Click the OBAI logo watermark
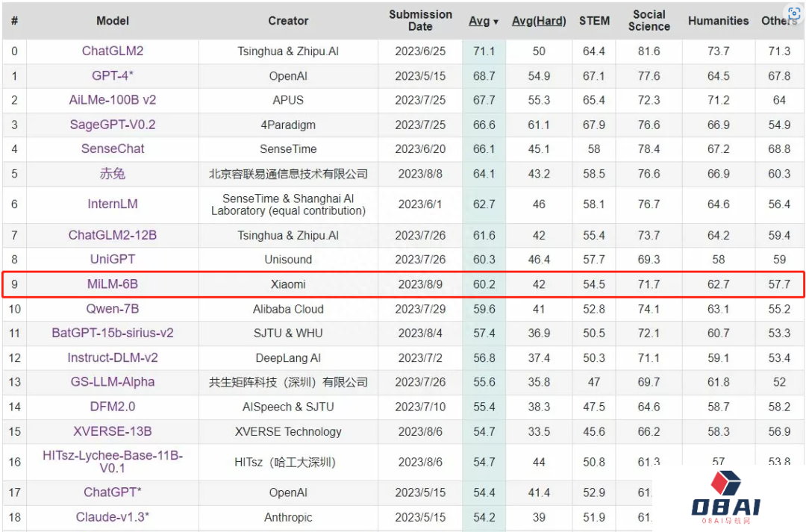The image size is (806, 532). click(x=725, y=498)
